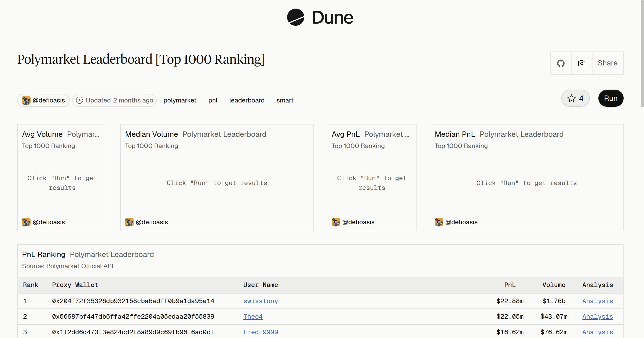Click the $43.07m volume value

[554, 317]
